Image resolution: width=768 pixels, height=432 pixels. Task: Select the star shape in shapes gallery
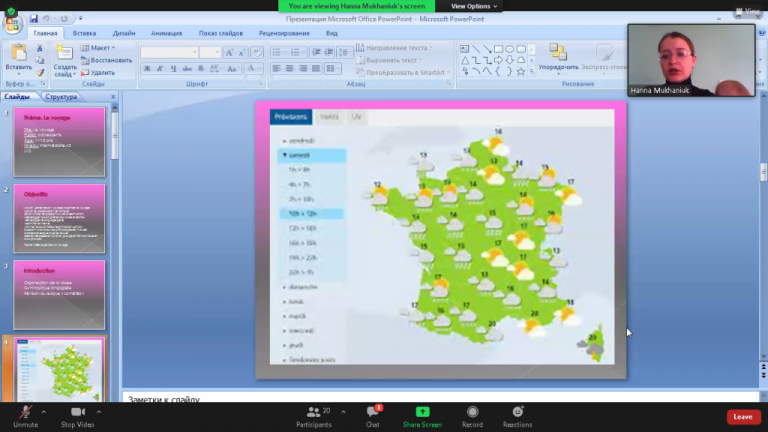521,72
